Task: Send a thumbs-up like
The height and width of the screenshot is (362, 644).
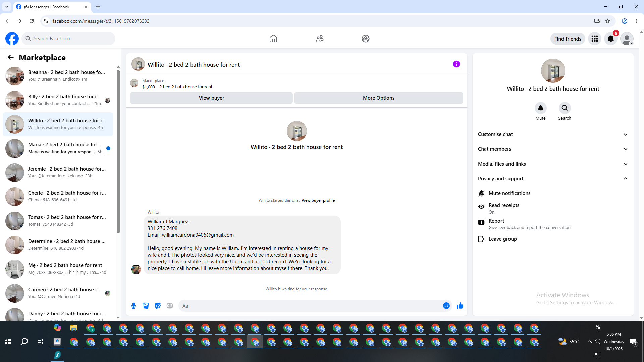Action: pyautogui.click(x=460, y=306)
